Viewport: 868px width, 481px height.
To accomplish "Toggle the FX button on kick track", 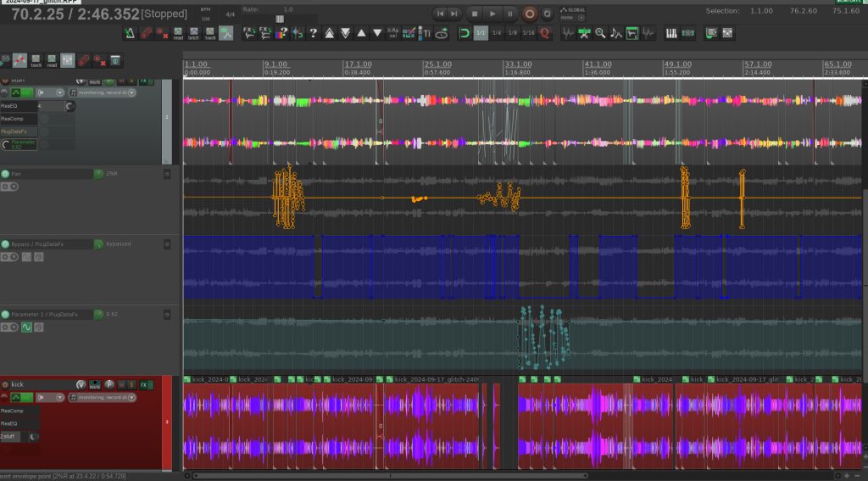I will [143, 385].
